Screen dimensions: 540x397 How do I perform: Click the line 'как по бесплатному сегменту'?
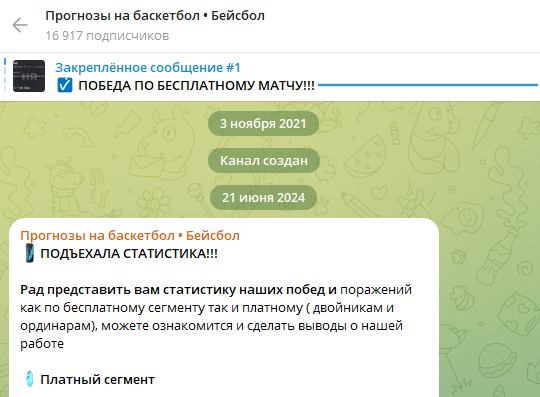point(112,307)
